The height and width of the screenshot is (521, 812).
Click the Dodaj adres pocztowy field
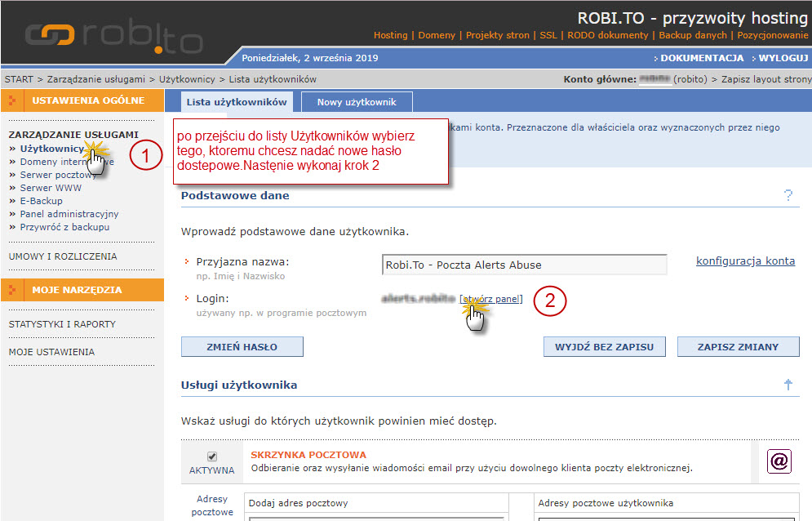click(376, 518)
